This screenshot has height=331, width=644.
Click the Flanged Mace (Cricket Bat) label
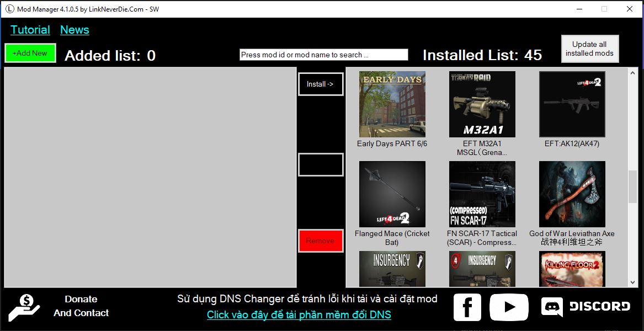[392, 238]
